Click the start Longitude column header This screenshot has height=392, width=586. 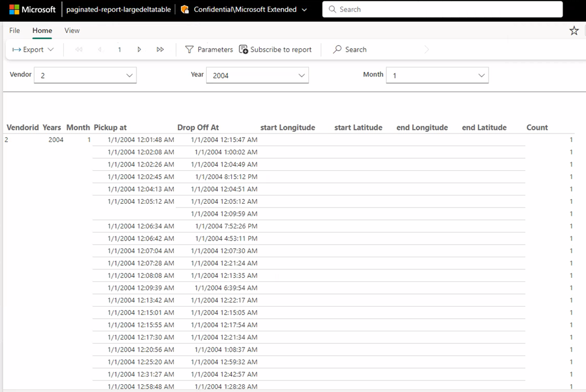tap(288, 127)
